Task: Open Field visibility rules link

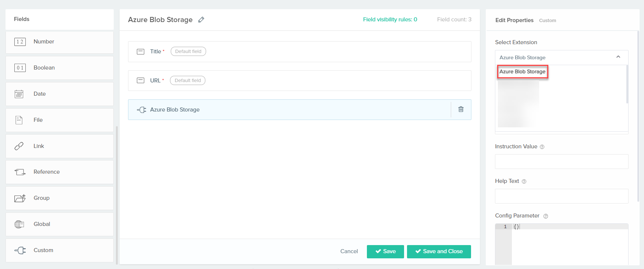Action: pos(390,20)
